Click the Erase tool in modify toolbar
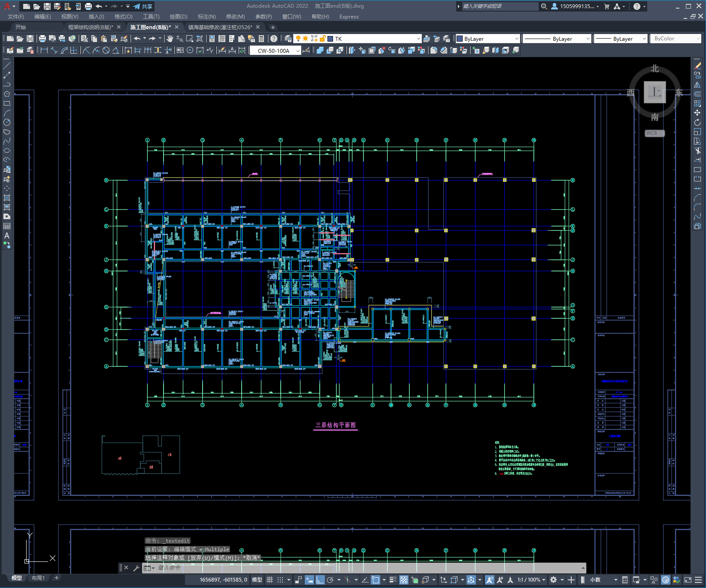The height and width of the screenshot is (588, 706). point(697,66)
